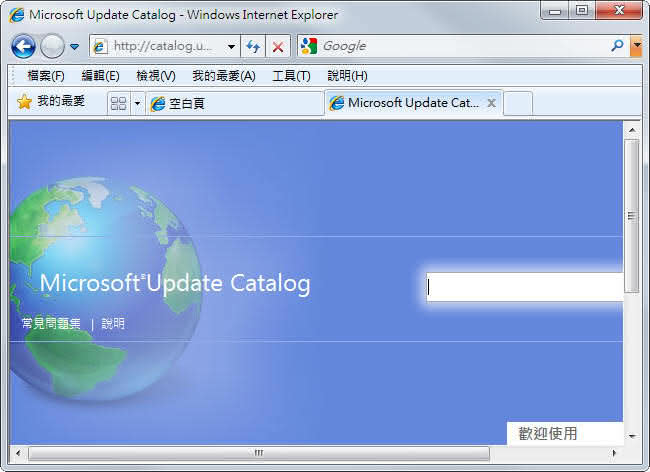The image size is (650, 472).
Task: Open the recent pages dropdown arrow
Action: pos(75,46)
